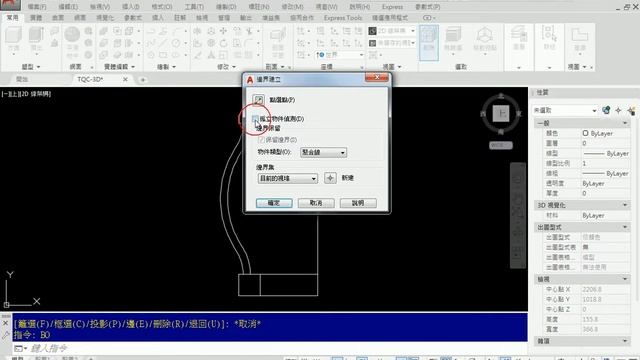Select the Rotate tool in Modify panel

[224, 43]
